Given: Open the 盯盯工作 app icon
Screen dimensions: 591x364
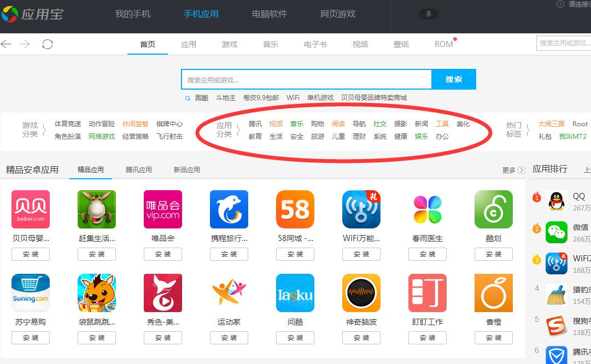Looking at the screenshot, I should [x=428, y=293].
